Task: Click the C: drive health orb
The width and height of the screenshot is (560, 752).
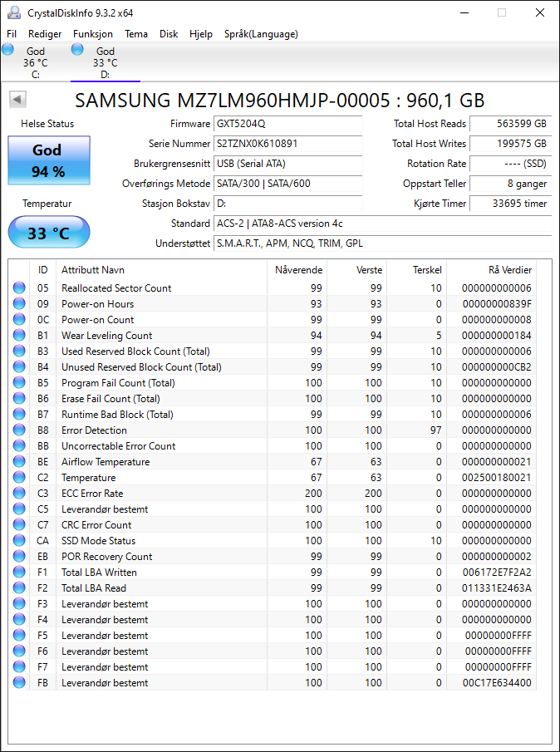Action: [7, 49]
